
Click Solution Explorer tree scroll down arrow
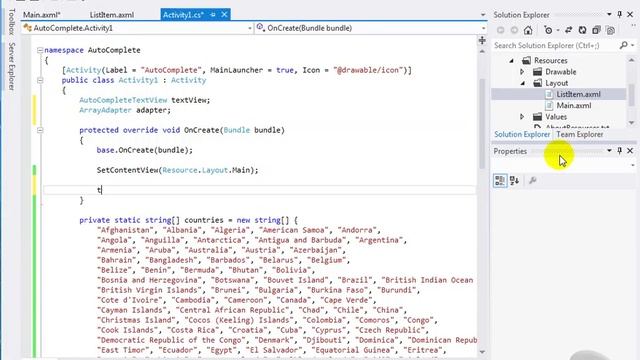(x=631, y=122)
